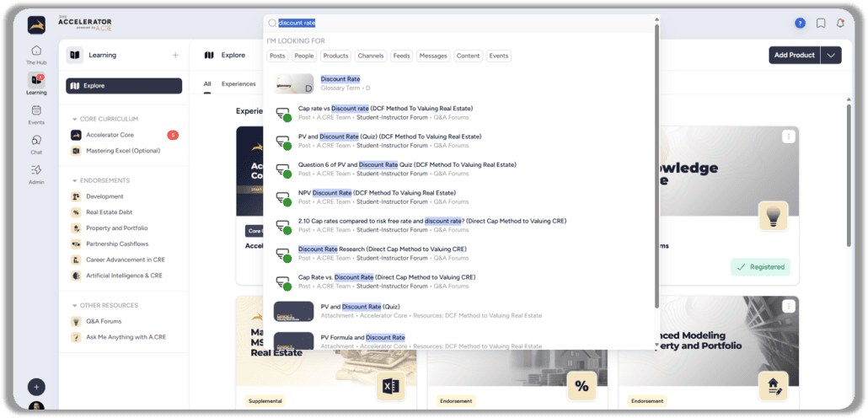Click the round plus button bottom-left
Viewport: 868px width, 418px height.
tap(36, 387)
